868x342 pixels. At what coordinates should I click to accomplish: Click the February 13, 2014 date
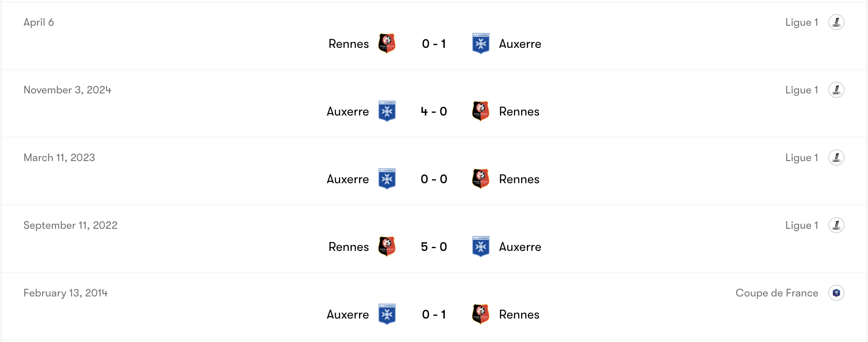(x=65, y=293)
